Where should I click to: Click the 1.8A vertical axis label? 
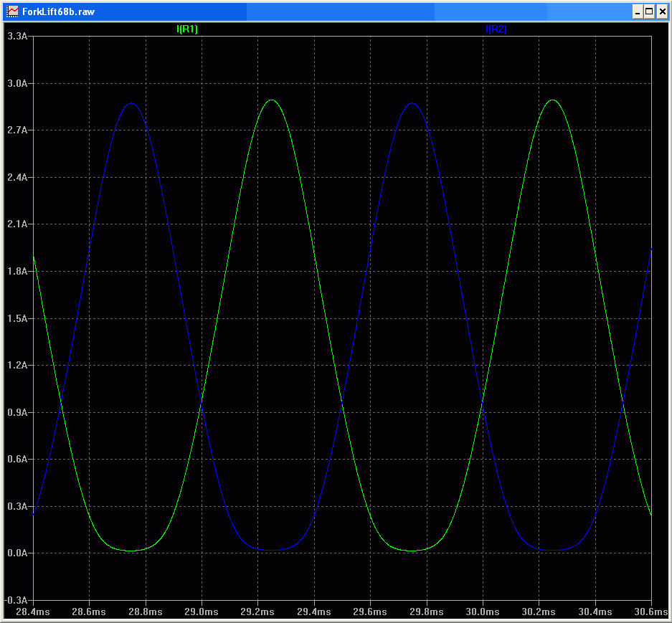[x=18, y=271]
